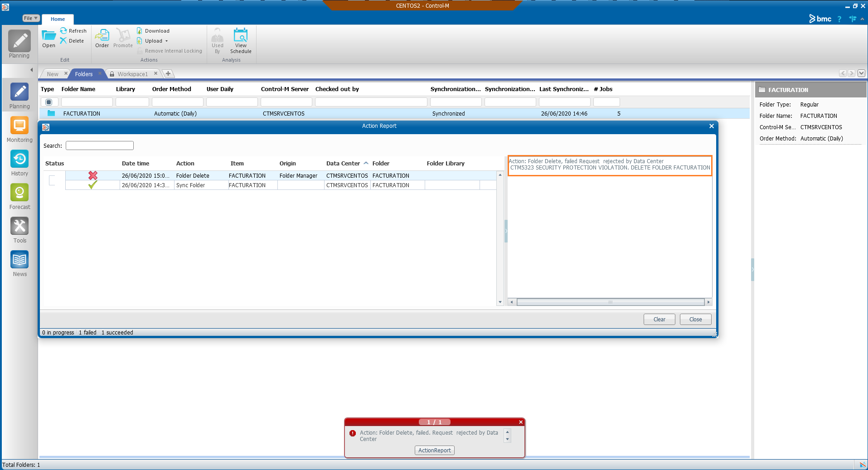868x470 pixels.
Task: Click the Folder Name filter field
Action: [x=87, y=102]
